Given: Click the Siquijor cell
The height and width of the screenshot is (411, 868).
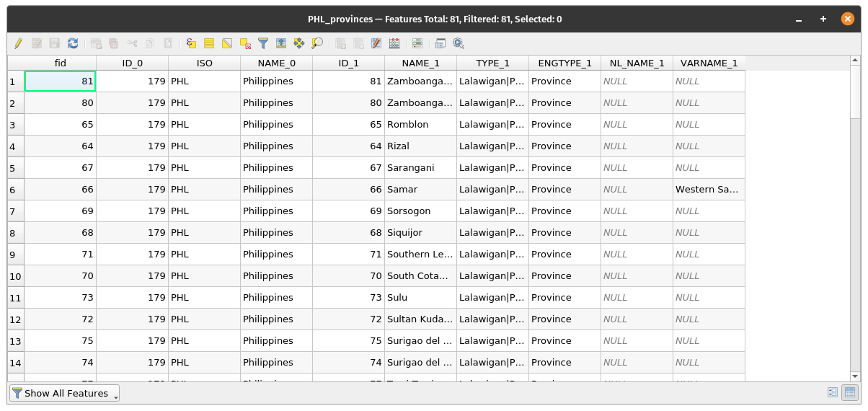Looking at the screenshot, I should [x=421, y=232].
